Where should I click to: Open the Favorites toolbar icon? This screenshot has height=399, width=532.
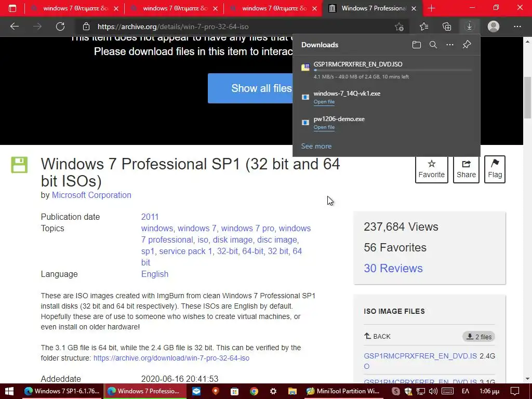point(424,26)
